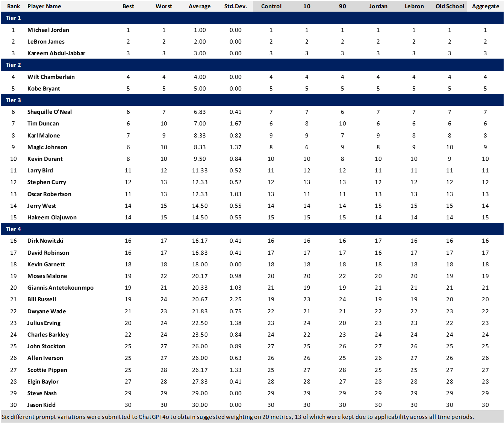Image resolution: width=504 pixels, height=423 pixels.
Task: Select the Julius Erving name cell
Action: point(44,323)
